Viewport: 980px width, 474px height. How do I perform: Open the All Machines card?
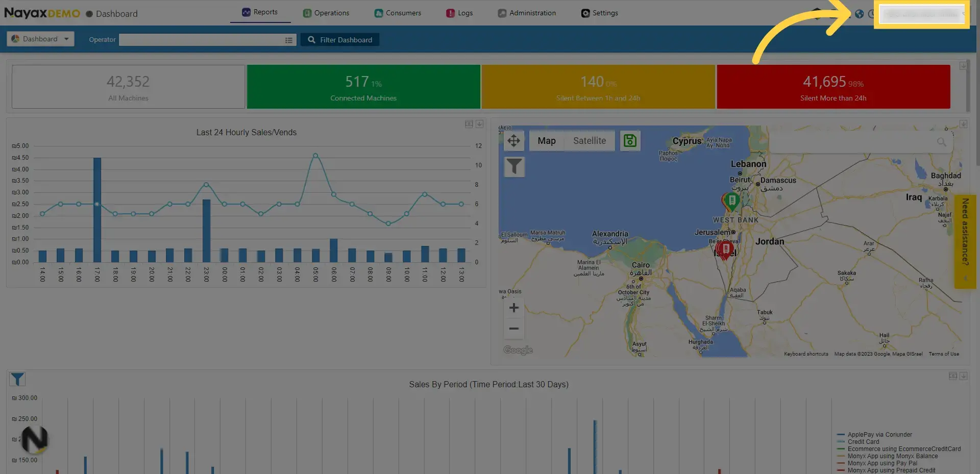128,87
